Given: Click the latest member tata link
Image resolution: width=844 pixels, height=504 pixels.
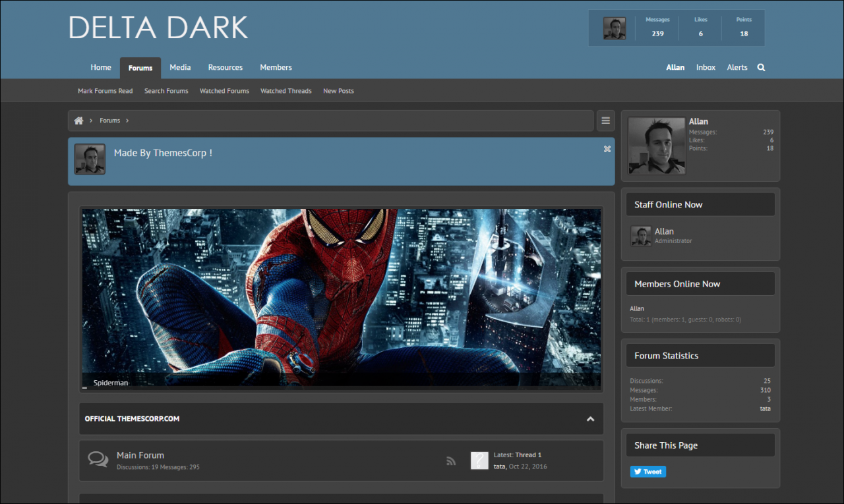Looking at the screenshot, I should point(765,408).
